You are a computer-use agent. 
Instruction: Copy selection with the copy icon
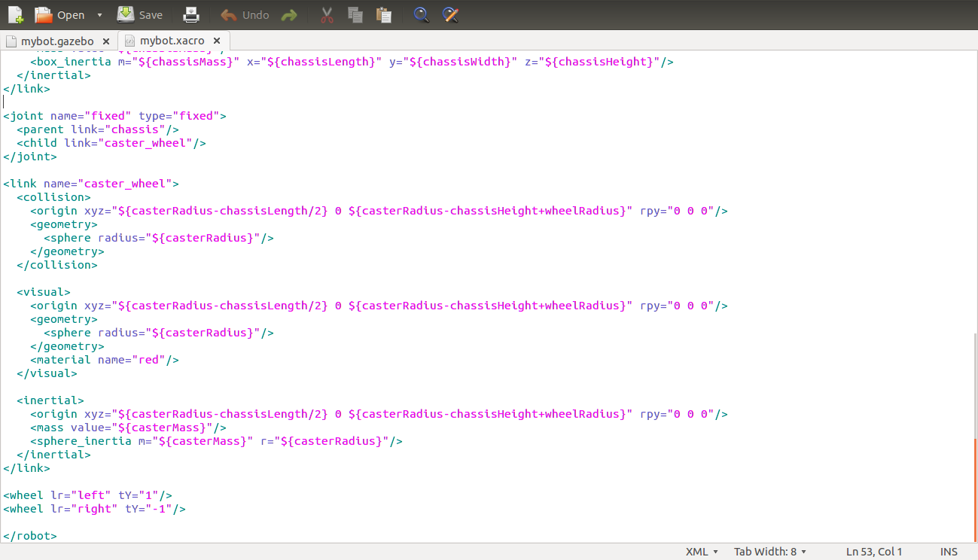(355, 14)
